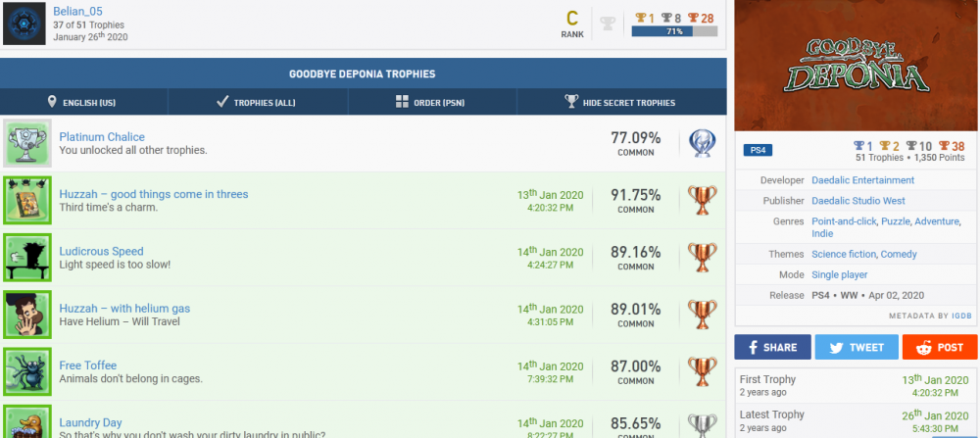The width and height of the screenshot is (980, 438).
Task: Open the Daedalic Studio West publisher link
Action: pyautogui.click(x=858, y=201)
